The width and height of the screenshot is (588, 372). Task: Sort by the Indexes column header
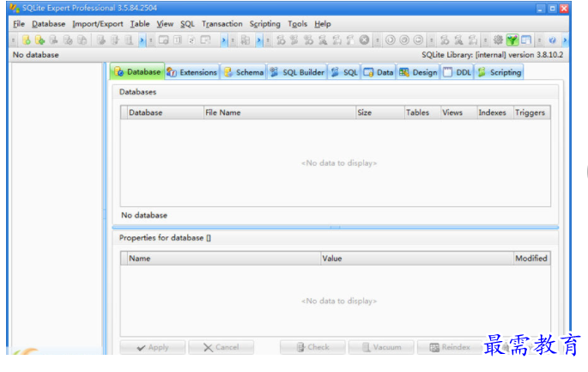tap(495, 113)
